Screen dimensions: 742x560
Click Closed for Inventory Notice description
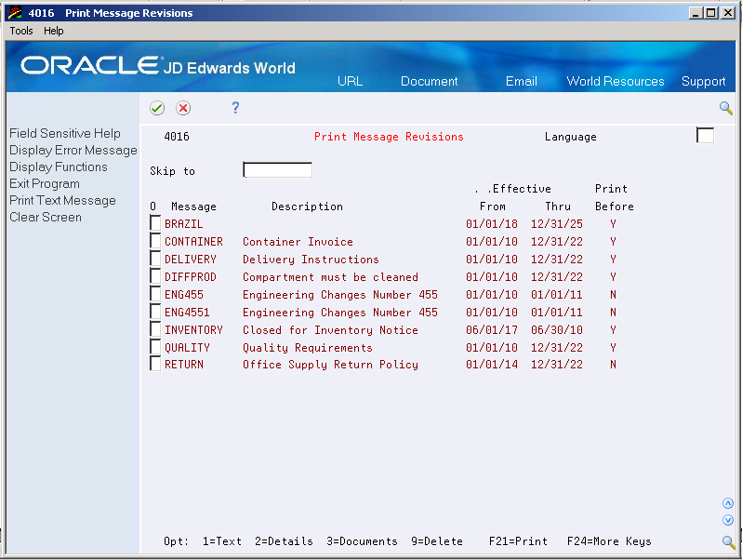330,330
